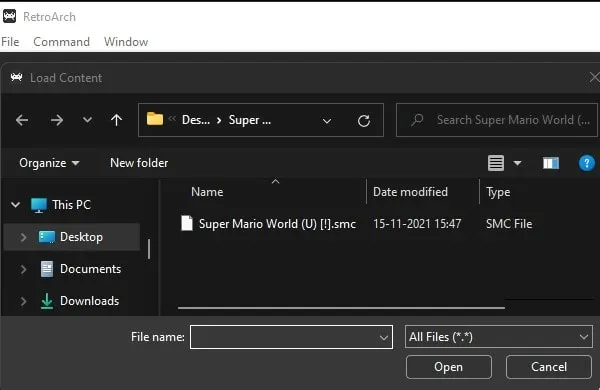Select Desktop in the navigation pane
Image resolution: width=600 pixels, height=390 pixels.
[81, 237]
